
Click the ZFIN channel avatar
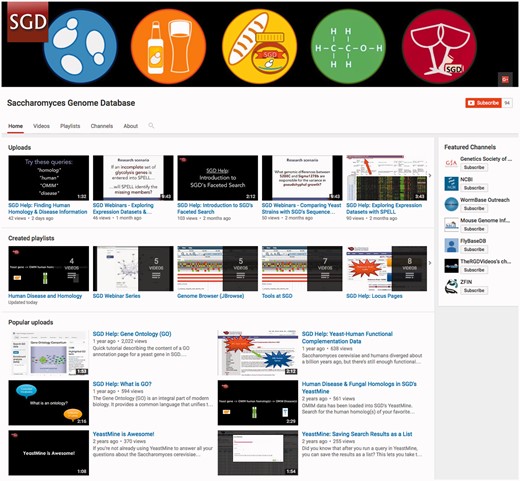coord(451,286)
